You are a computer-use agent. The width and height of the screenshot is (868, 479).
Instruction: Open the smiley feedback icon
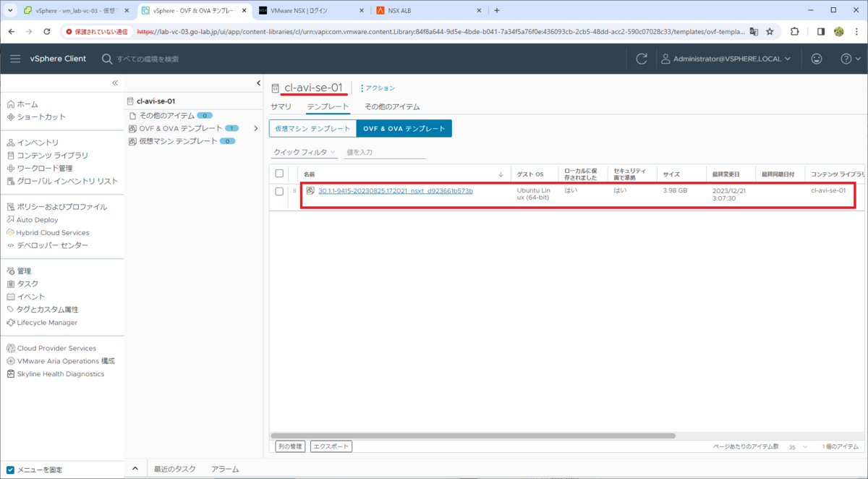coord(817,59)
